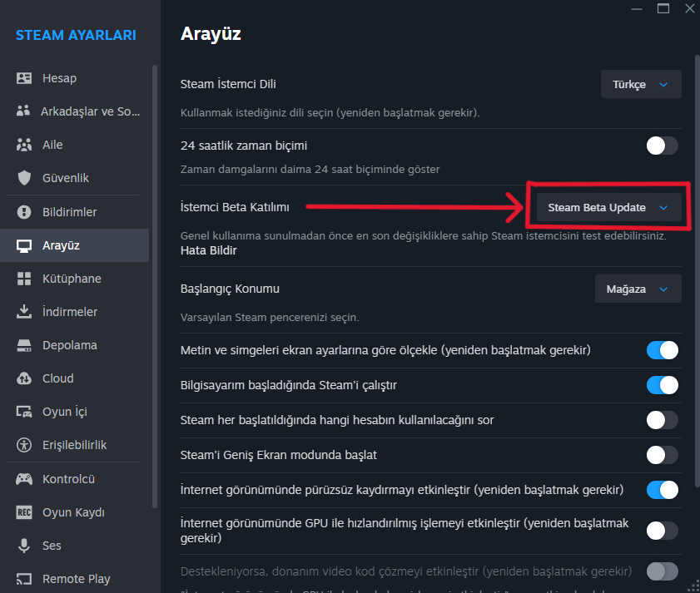Go to Depolama settings
The image size is (700, 593).
[x=75, y=345]
